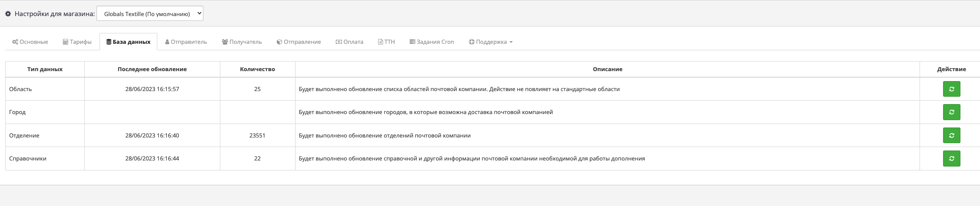This screenshot has width=980, height=206.
Task: Select the База данных tab
Action: 128,42
